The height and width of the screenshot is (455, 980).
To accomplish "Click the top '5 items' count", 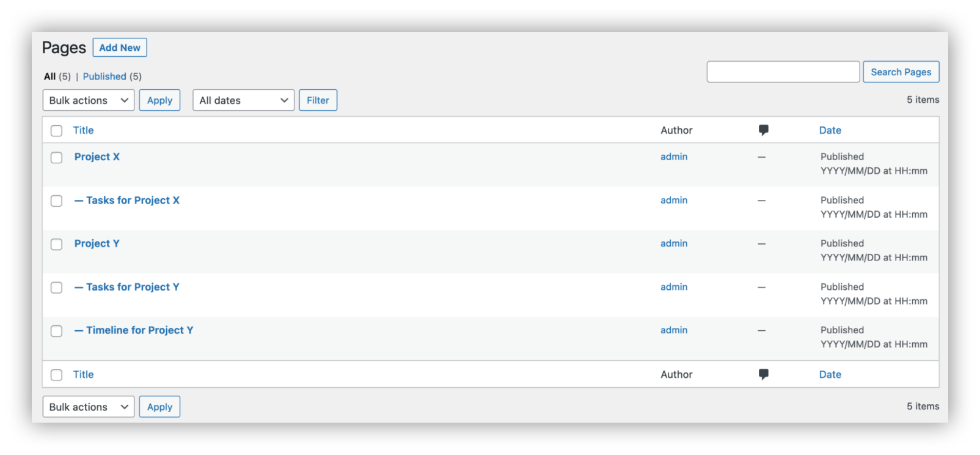I will coord(923,100).
